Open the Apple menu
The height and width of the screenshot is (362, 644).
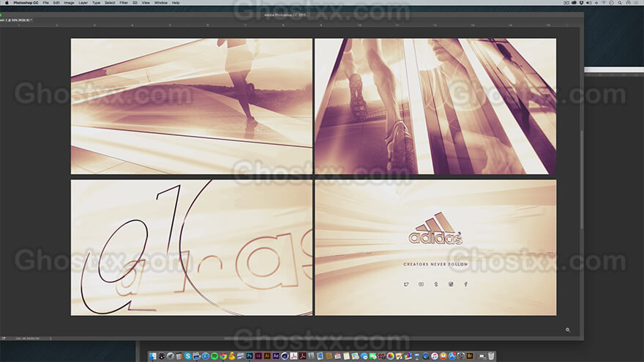click(x=7, y=2)
